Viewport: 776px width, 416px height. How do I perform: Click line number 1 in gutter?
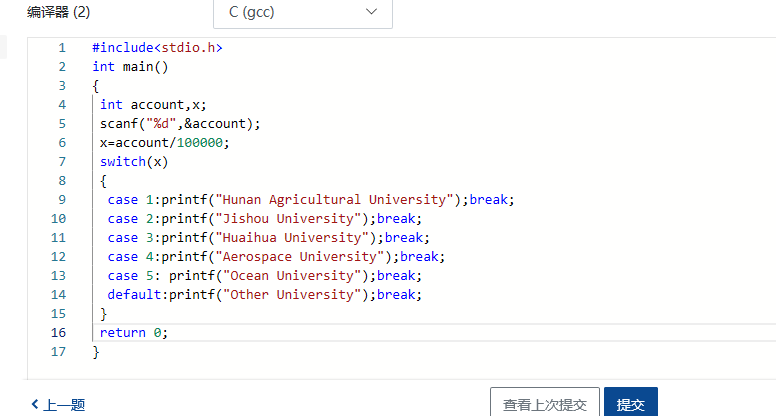tap(62, 48)
